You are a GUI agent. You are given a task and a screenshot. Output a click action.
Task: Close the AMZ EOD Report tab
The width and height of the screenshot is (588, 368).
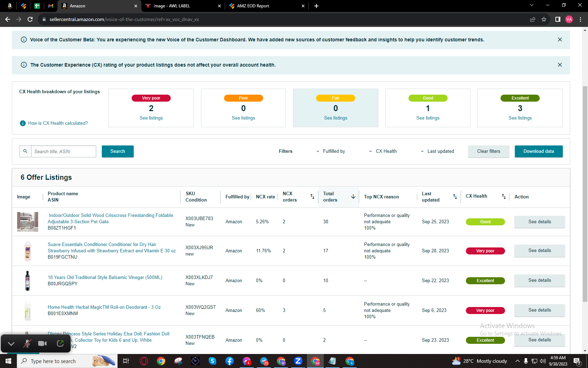(x=303, y=6)
